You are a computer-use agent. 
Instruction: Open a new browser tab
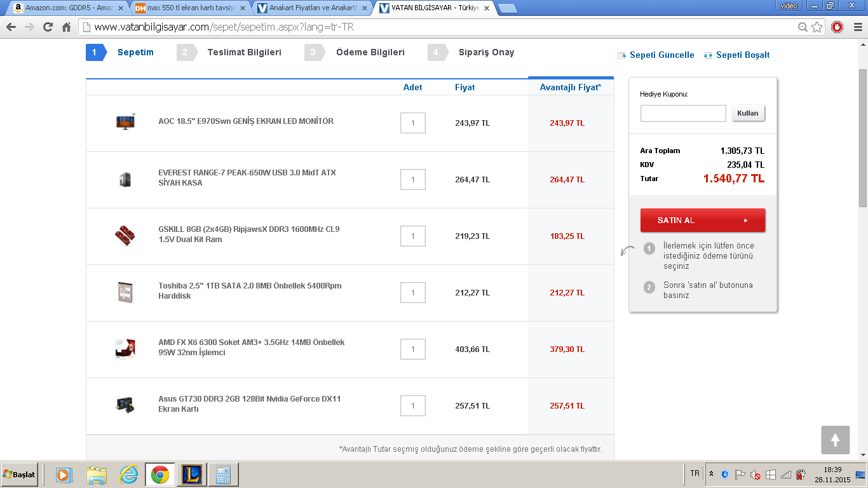click(507, 8)
